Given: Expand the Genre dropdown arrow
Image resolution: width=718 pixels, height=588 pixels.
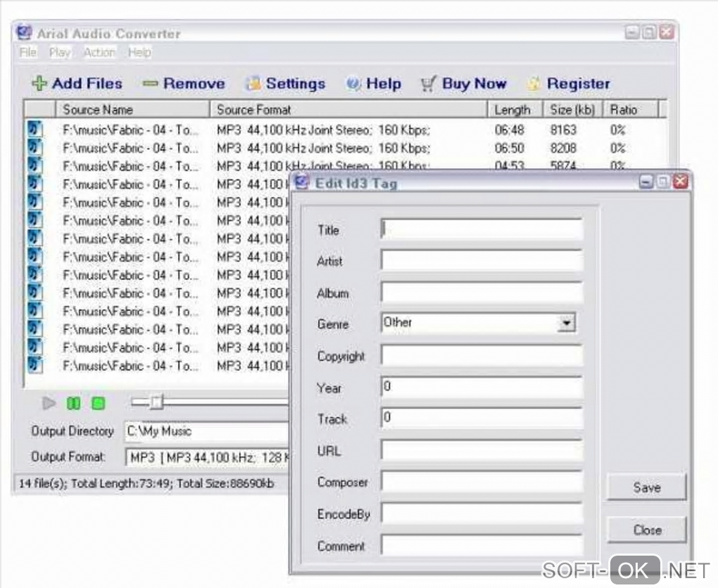Looking at the screenshot, I should click(567, 323).
